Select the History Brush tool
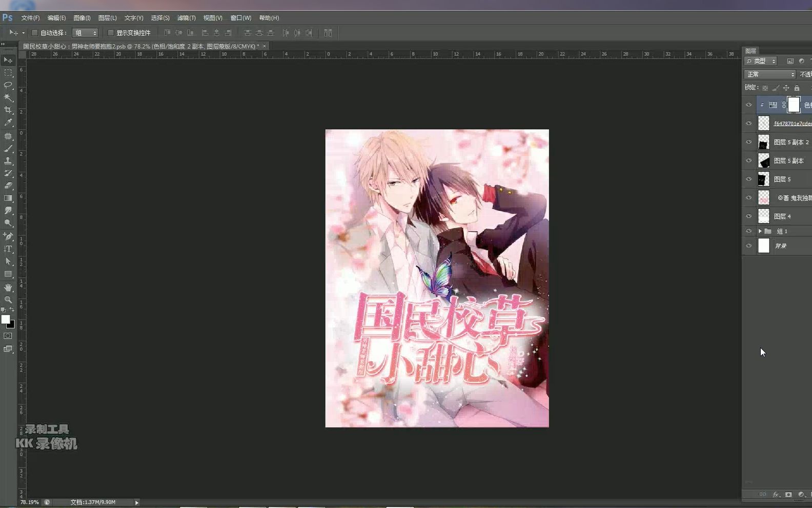Image resolution: width=812 pixels, height=508 pixels. tap(8, 173)
